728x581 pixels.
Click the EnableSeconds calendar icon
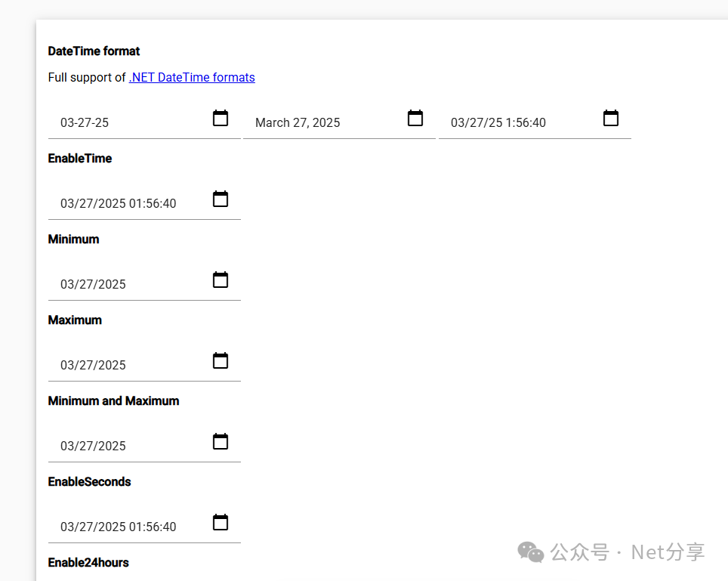[x=221, y=522]
